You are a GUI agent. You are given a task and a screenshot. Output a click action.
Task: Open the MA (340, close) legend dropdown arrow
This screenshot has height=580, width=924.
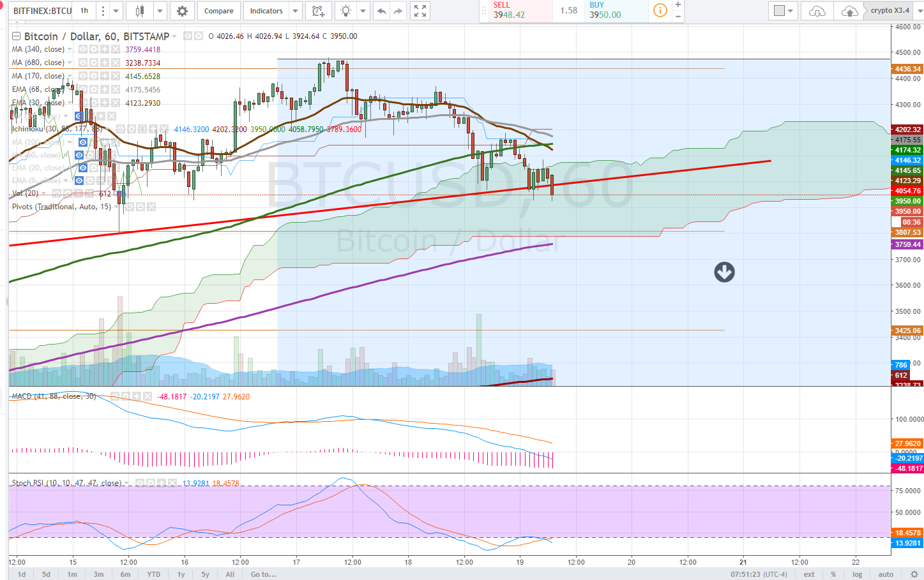pos(70,49)
